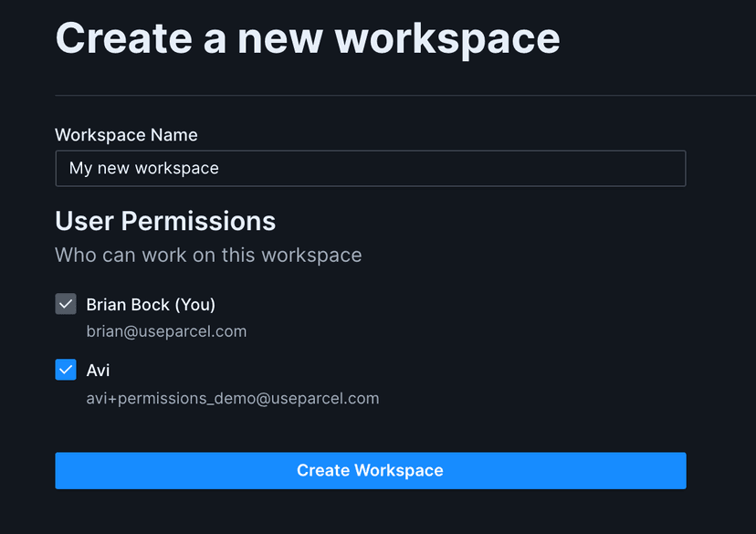Screen dimensions: 756x534
Task: Click the 'Brian Bock (You)' user label
Action: pyautogui.click(x=151, y=304)
